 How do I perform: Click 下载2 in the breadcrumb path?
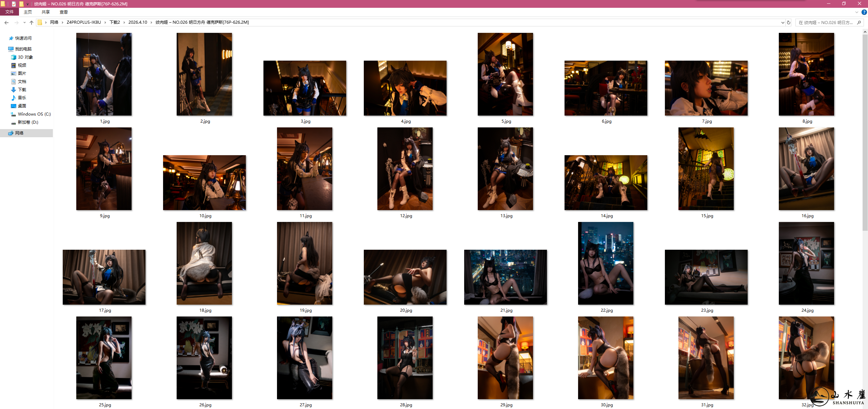115,22
